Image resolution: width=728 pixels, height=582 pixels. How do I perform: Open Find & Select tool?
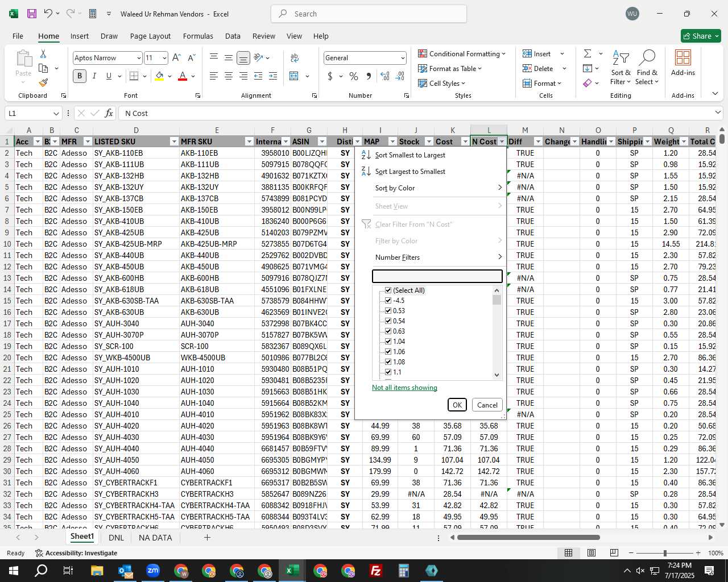point(647,68)
